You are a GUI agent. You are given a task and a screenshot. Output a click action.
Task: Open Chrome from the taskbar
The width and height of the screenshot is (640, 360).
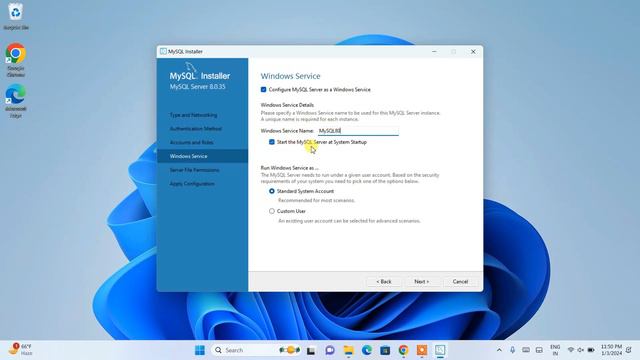[403, 350]
